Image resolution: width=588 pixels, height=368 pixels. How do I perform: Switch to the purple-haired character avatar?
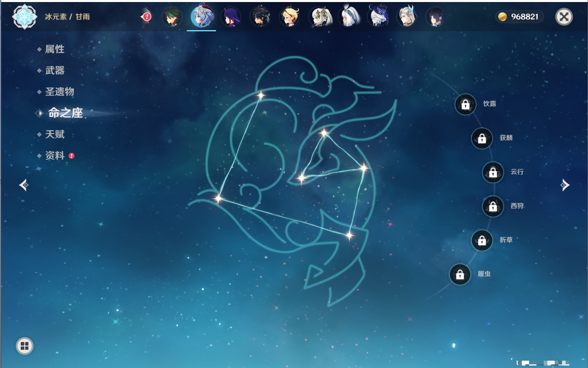(231, 17)
